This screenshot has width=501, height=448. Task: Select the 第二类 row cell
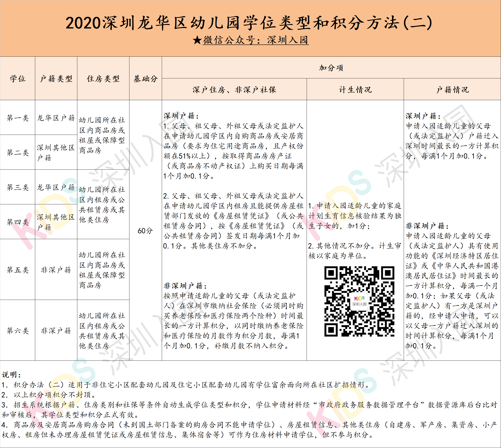[17, 152]
